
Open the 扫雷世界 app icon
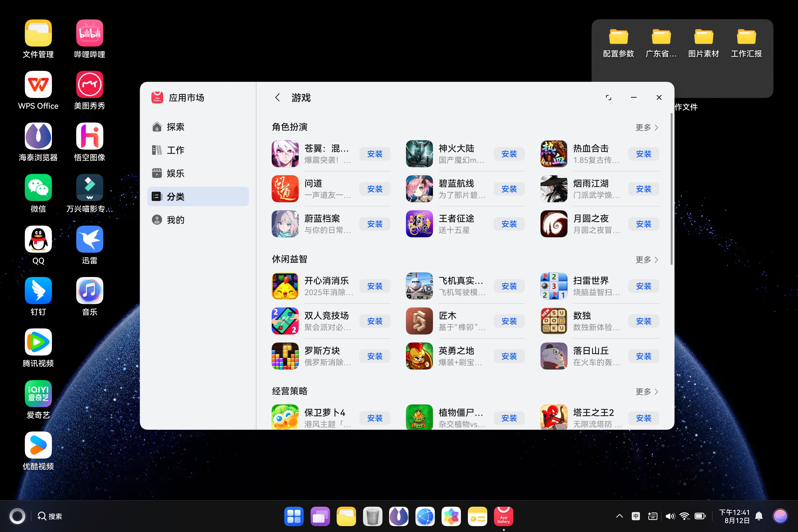(x=554, y=286)
